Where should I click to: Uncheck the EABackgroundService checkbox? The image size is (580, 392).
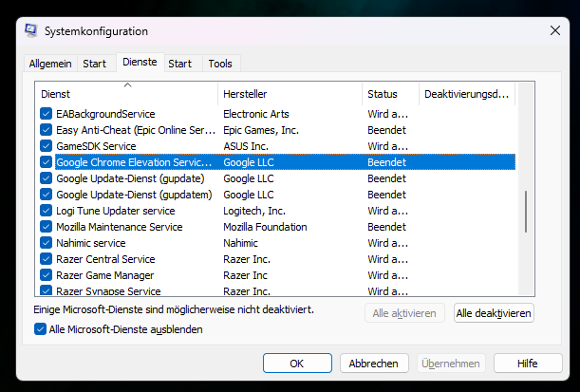47,113
